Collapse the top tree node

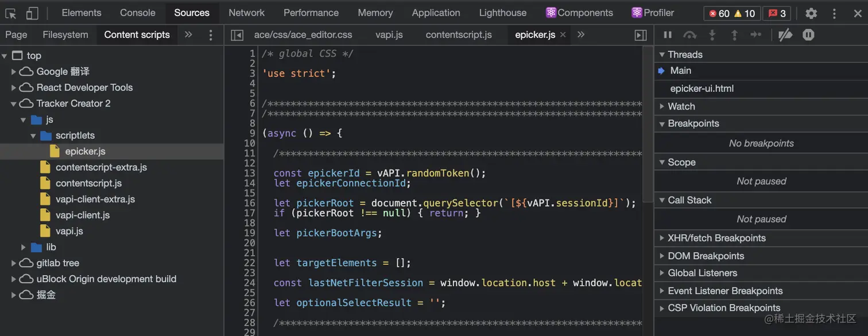tap(5, 56)
